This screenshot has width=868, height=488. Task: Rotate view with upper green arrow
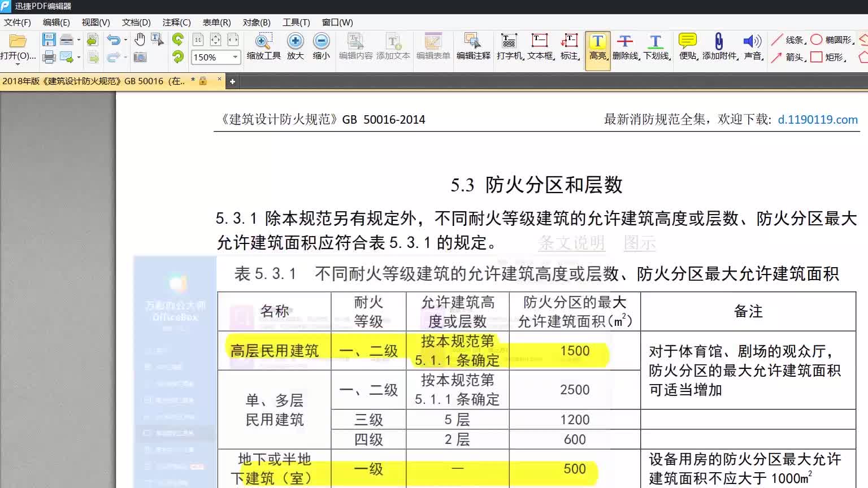(x=178, y=39)
